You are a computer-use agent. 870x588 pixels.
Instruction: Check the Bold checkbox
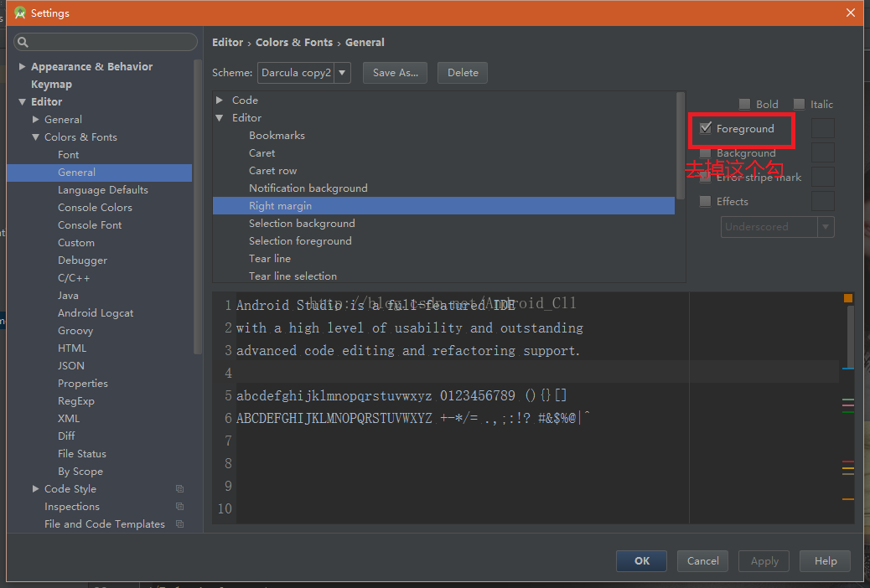pyautogui.click(x=744, y=105)
